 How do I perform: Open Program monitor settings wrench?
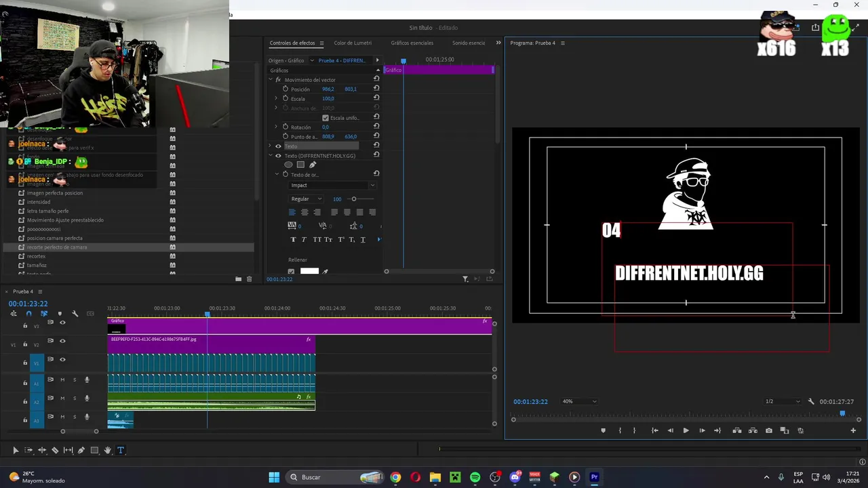pyautogui.click(x=811, y=401)
